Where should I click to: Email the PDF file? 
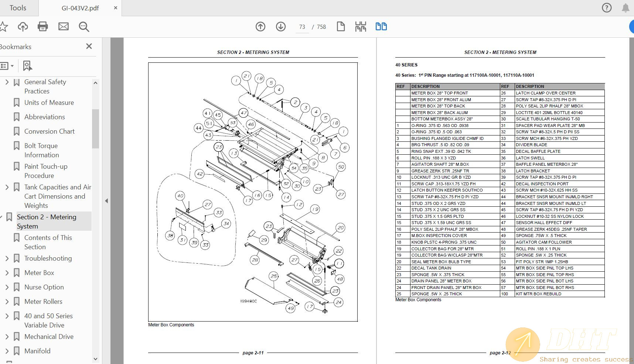[63, 26]
